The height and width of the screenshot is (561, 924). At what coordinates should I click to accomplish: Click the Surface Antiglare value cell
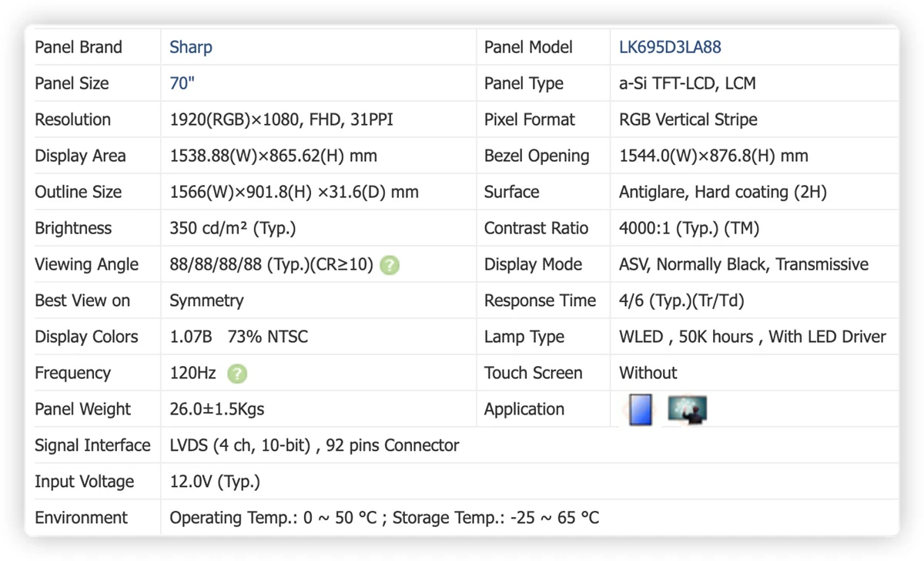tap(754, 192)
